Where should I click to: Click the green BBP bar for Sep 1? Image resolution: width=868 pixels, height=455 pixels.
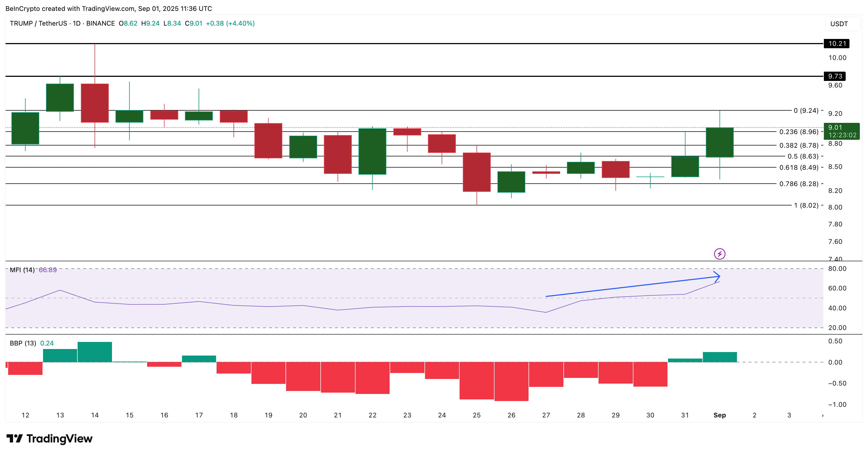[720, 357]
